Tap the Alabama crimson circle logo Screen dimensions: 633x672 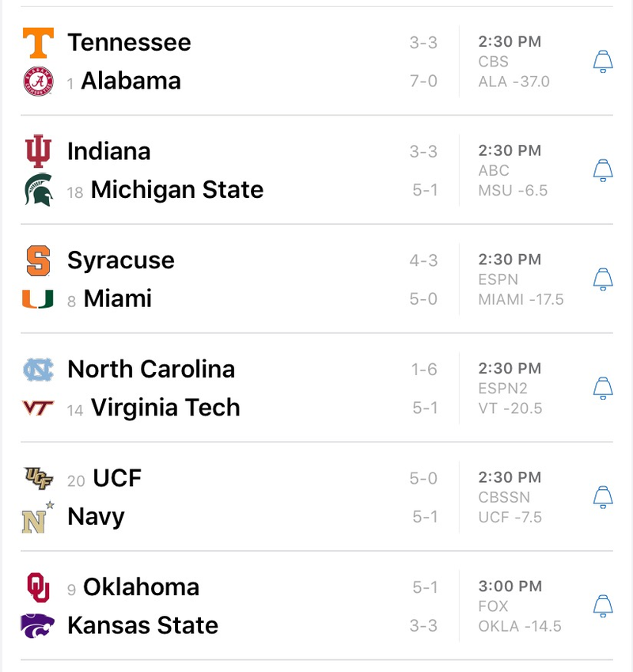point(38,81)
